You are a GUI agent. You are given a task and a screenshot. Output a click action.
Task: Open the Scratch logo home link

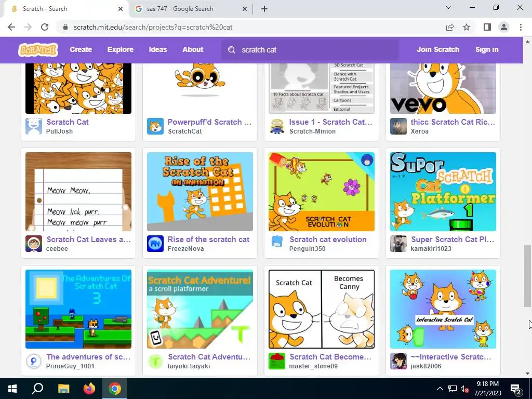pyautogui.click(x=38, y=49)
